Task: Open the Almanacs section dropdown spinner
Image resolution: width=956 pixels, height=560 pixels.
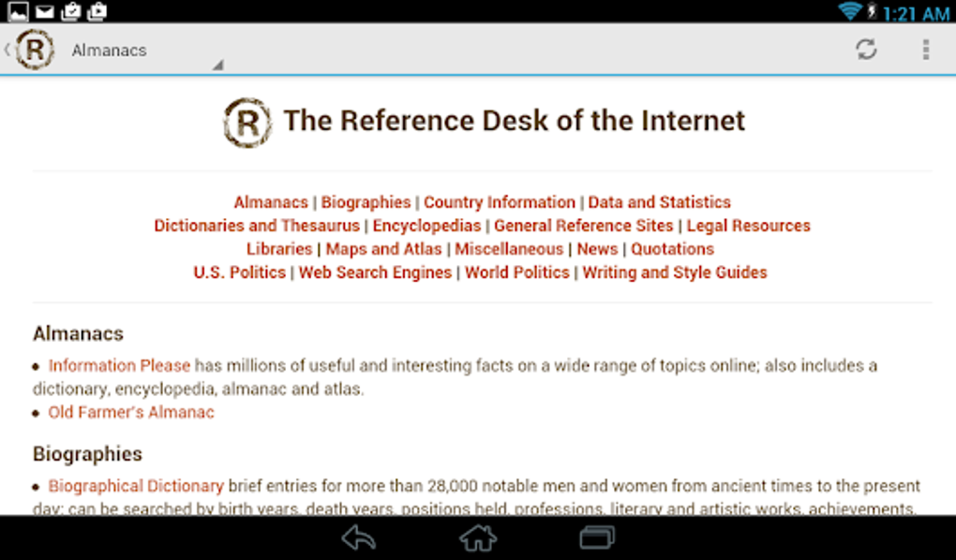Action: click(x=146, y=50)
